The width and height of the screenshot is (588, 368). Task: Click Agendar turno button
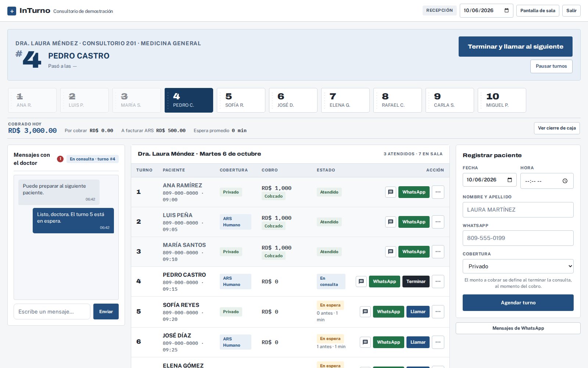coord(518,302)
